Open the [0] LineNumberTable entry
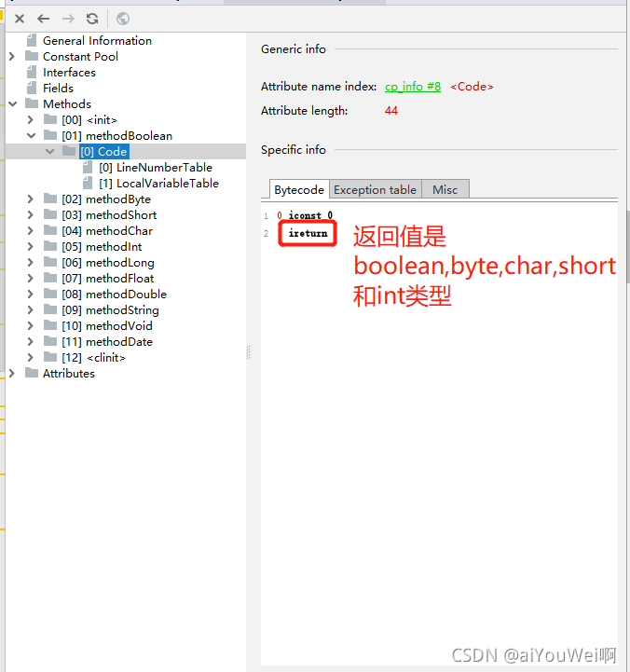This screenshot has height=672, width=630. tap(156, 168)
